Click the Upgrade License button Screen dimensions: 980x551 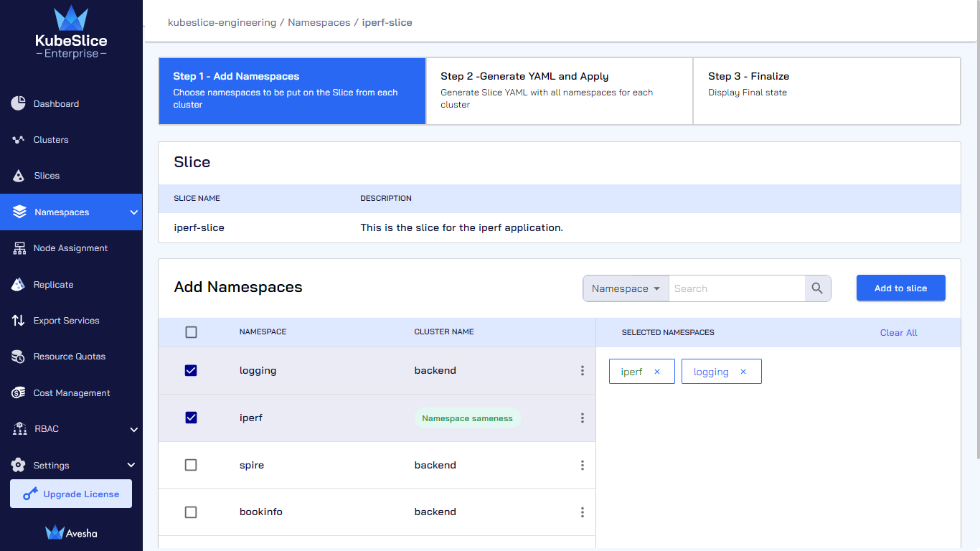71,494
